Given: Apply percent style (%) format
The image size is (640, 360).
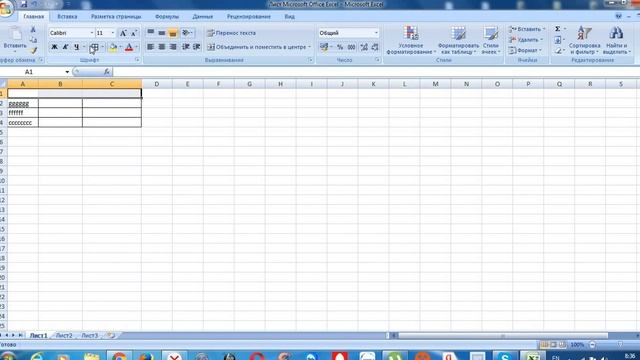Looking at the screenshot, I should click(340, 47).
